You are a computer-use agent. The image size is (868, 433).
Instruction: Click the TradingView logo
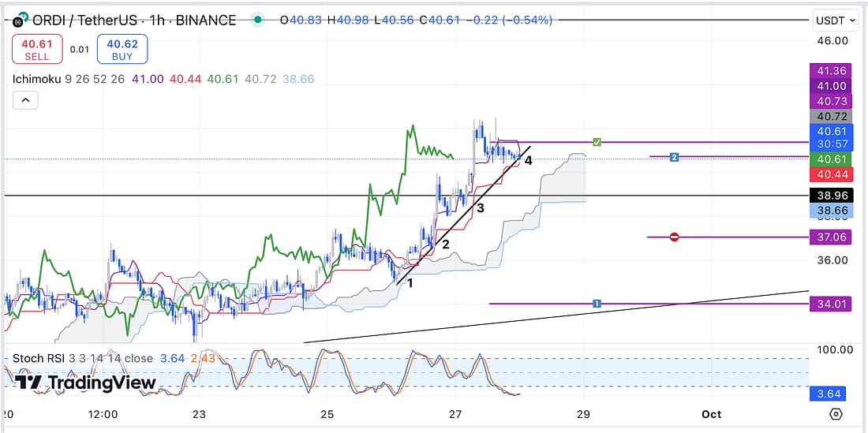point(85,383)
